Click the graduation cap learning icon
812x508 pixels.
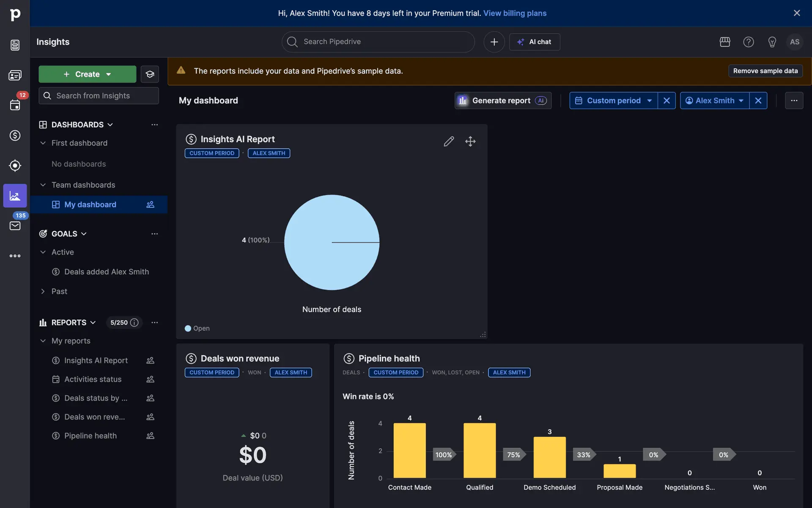tap(150, 74)
